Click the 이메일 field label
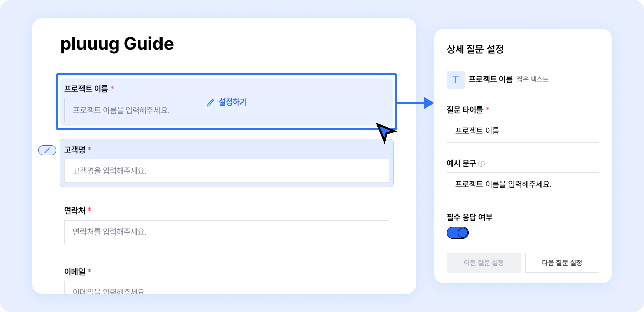 (75, 272)
